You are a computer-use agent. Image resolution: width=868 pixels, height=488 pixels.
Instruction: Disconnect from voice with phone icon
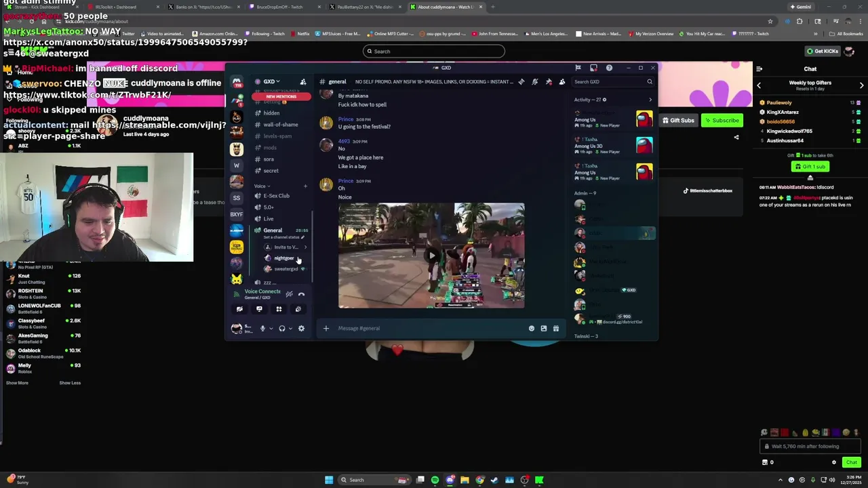[x=302, y=294]
